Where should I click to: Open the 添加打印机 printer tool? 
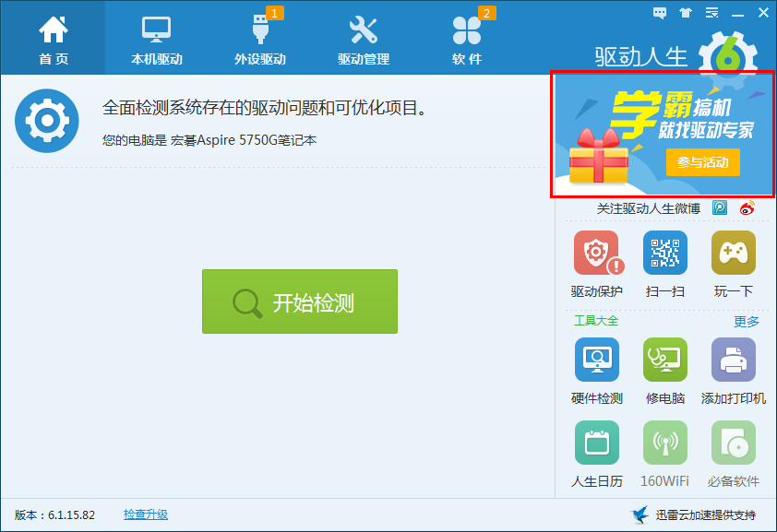point(734,360)
